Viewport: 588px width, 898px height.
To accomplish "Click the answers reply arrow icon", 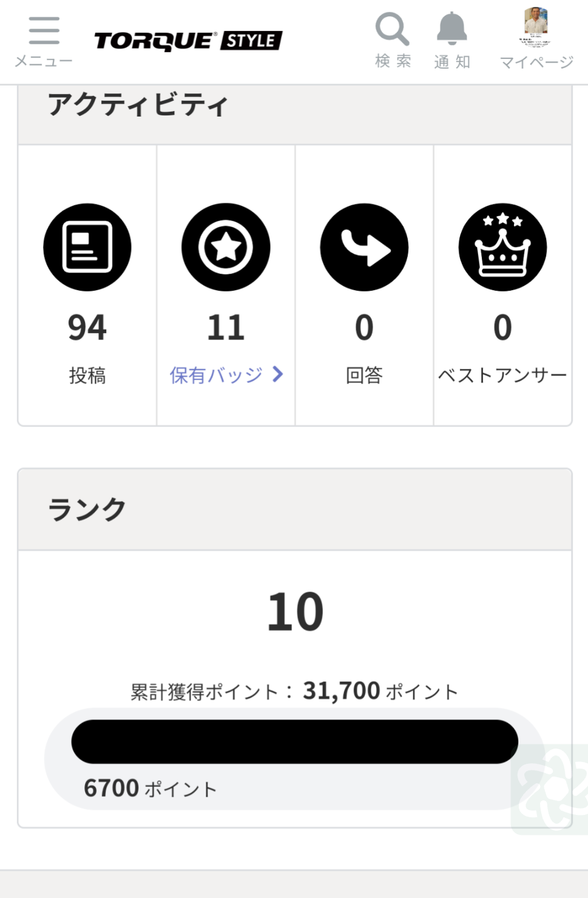I will tap(364, 247).
